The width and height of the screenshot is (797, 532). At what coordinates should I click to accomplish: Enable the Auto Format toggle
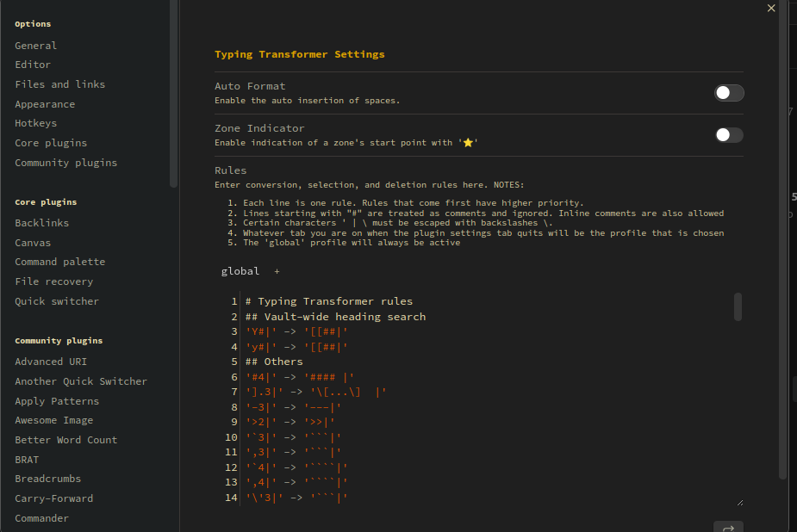pyautogui.click(x=729, y=92)
